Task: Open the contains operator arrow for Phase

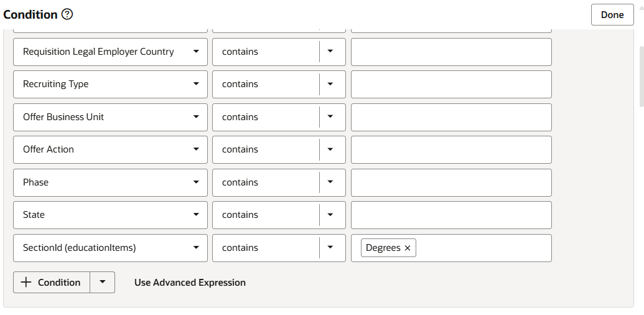Action: click(330, 182)
